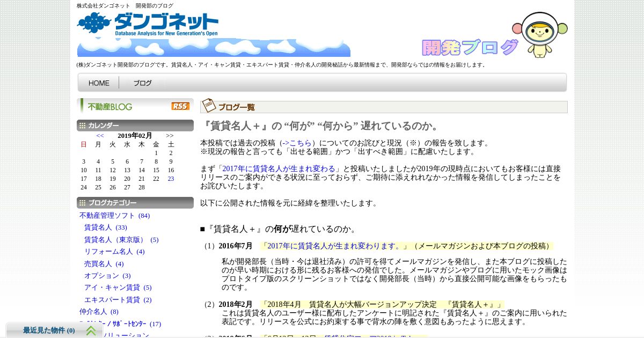Open オプション (3) category

[x=107, y=276]
